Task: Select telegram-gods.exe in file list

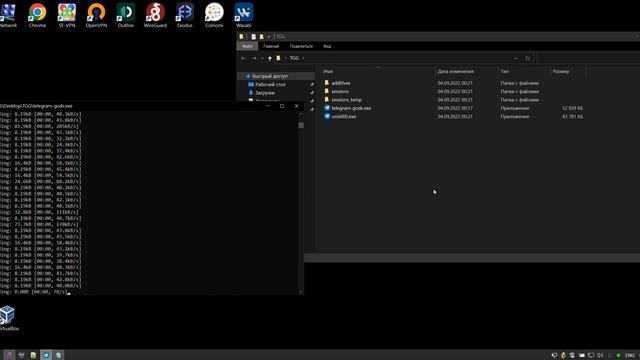Action: pos(351,108)
